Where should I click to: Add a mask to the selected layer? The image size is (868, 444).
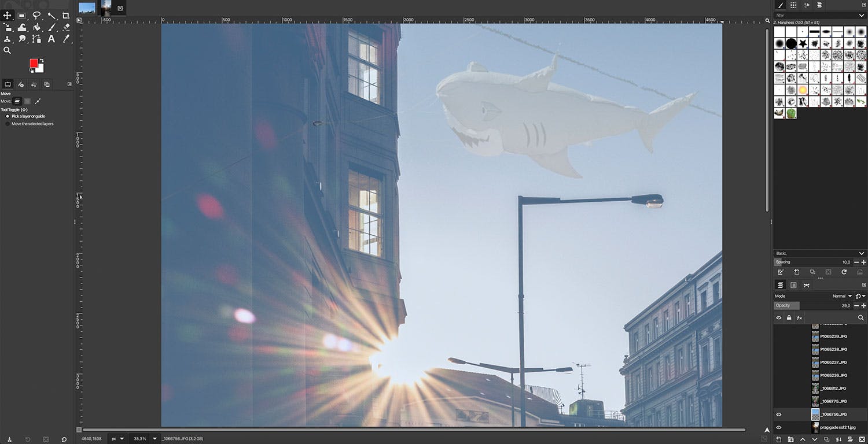[849, 439]
